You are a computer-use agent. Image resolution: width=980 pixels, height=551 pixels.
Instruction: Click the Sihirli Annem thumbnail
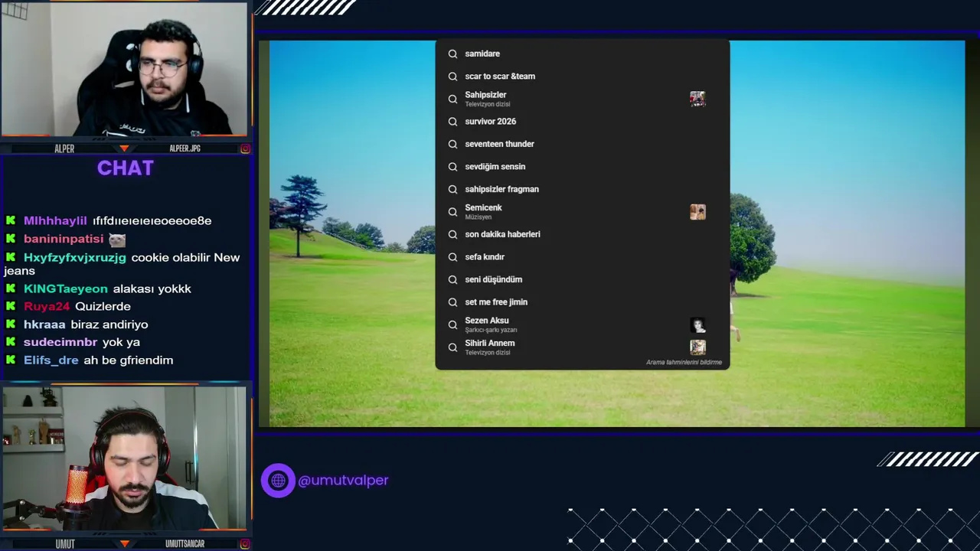tap(697, 347)
